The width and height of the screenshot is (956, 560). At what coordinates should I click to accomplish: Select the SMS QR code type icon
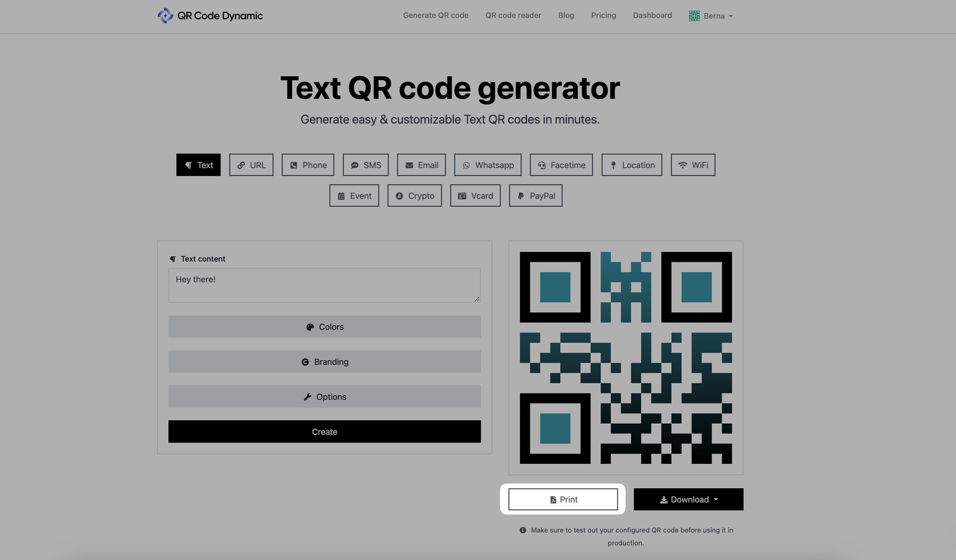click(x=354, y=165)
